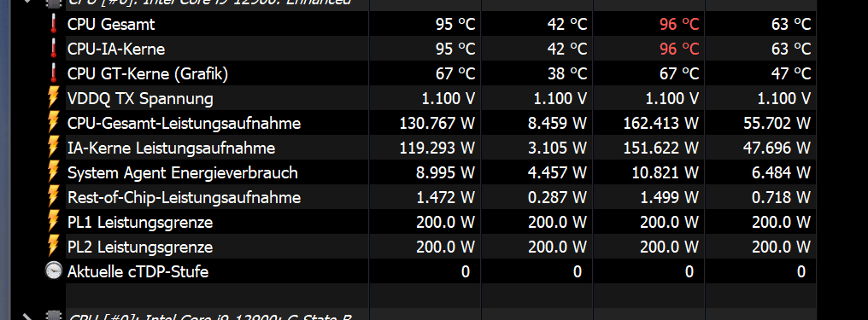Select the CPU GT-Kerne (Grafik) row
Image resolution: width=868 pixels, height=320 pixels.
pyautogui.click(x=441, y=73)
